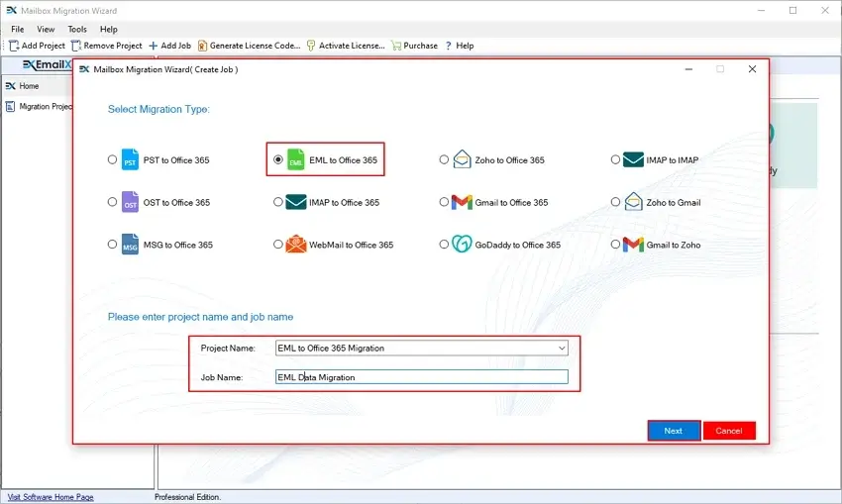
Task: Close the Create Job dialog
Action: tap(752, 68)
